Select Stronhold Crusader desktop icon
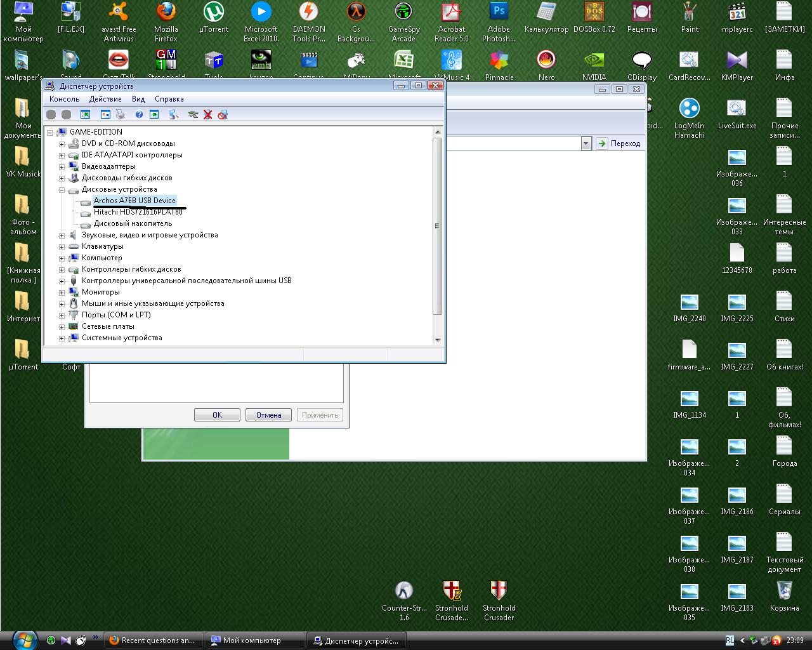Viewport: 812px width, 650px height. pos(499,600)
